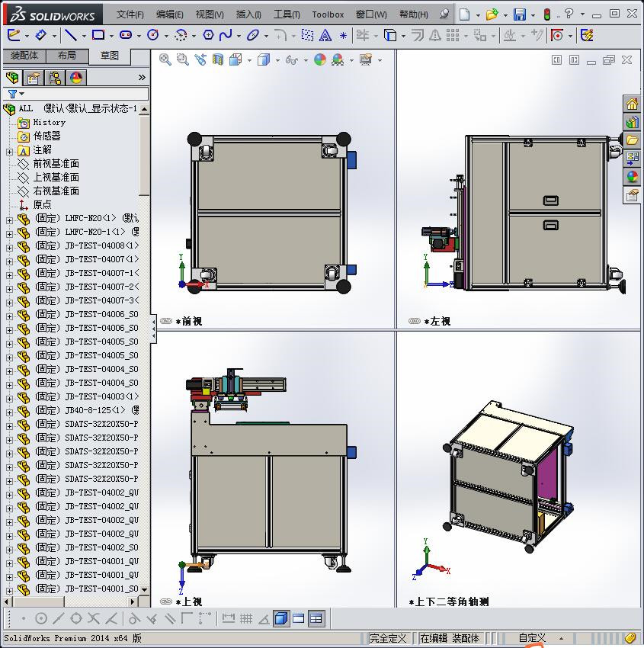Image resolution: width=644 pixels, height=648 pixels.
Task: Toggle the center point snap icon
Action: tap(41, 618)
